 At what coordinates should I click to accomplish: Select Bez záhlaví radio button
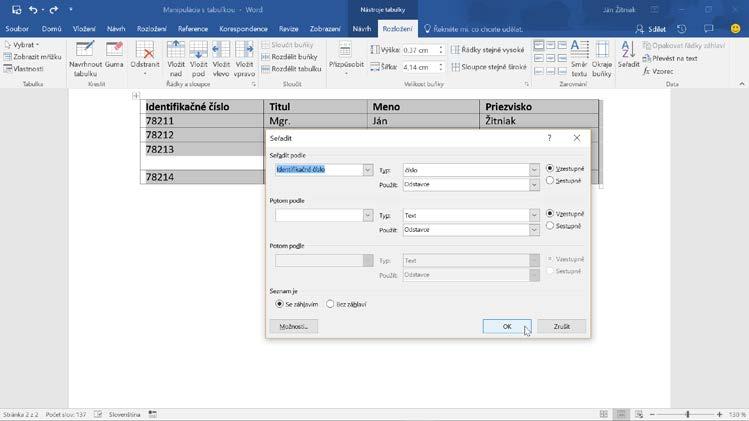point(330,304)
